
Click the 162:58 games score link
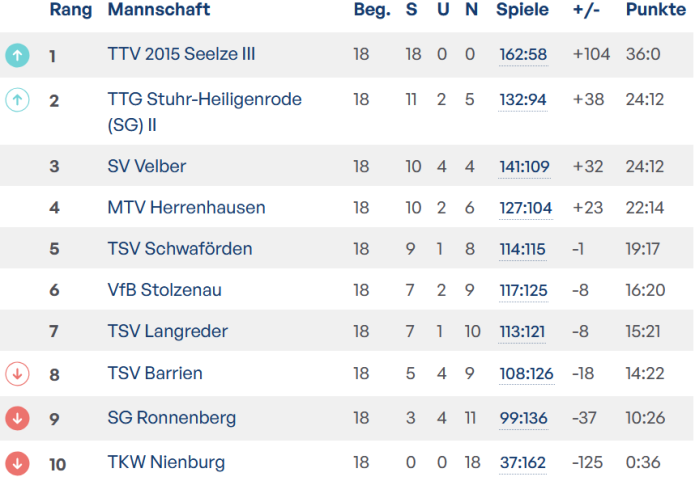coord(523,55)
